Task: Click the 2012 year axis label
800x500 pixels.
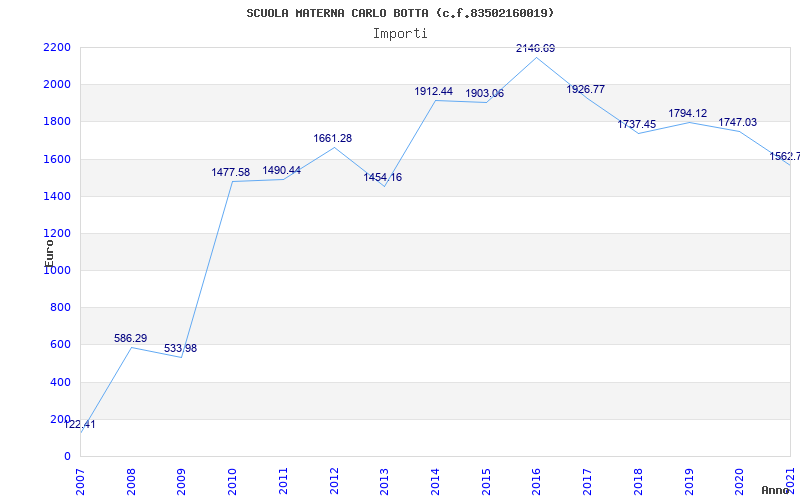Action: [334, 482]
